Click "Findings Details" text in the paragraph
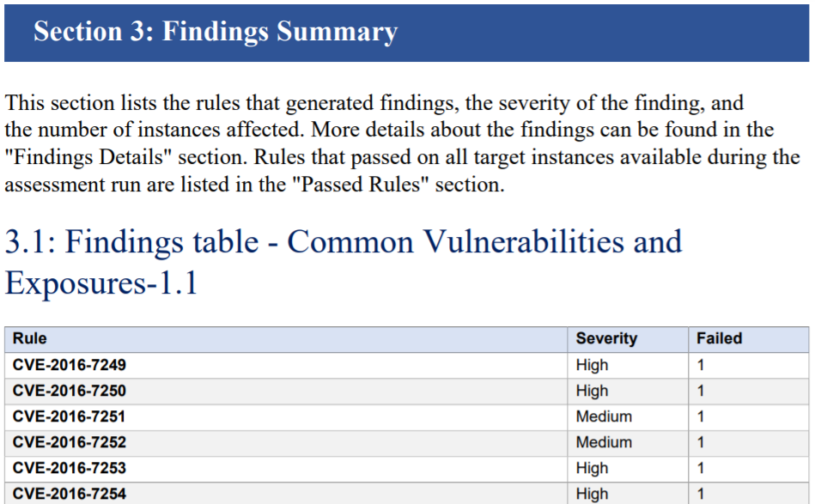 [x=88, y=157]
